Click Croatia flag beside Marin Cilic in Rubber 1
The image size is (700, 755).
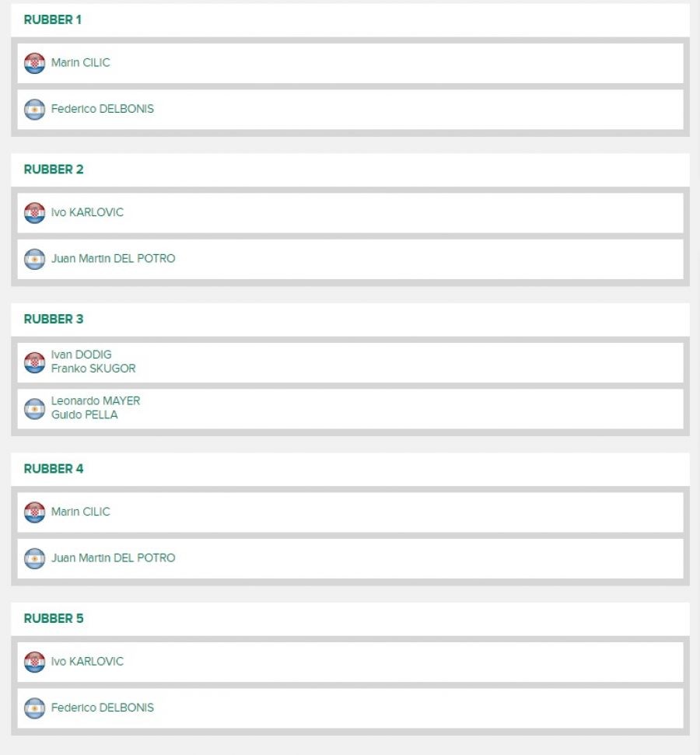[34, 63]
